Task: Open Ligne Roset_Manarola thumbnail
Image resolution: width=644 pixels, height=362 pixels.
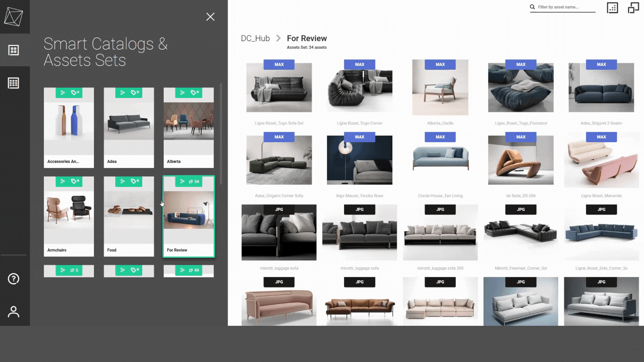Action: click(601, 160)
